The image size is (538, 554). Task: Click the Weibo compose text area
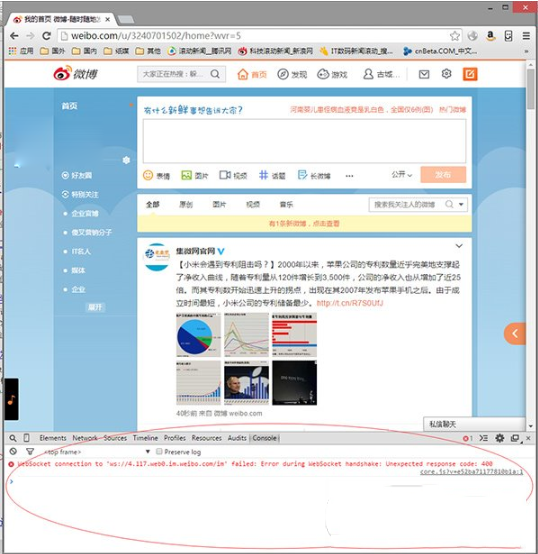[304, 141]
